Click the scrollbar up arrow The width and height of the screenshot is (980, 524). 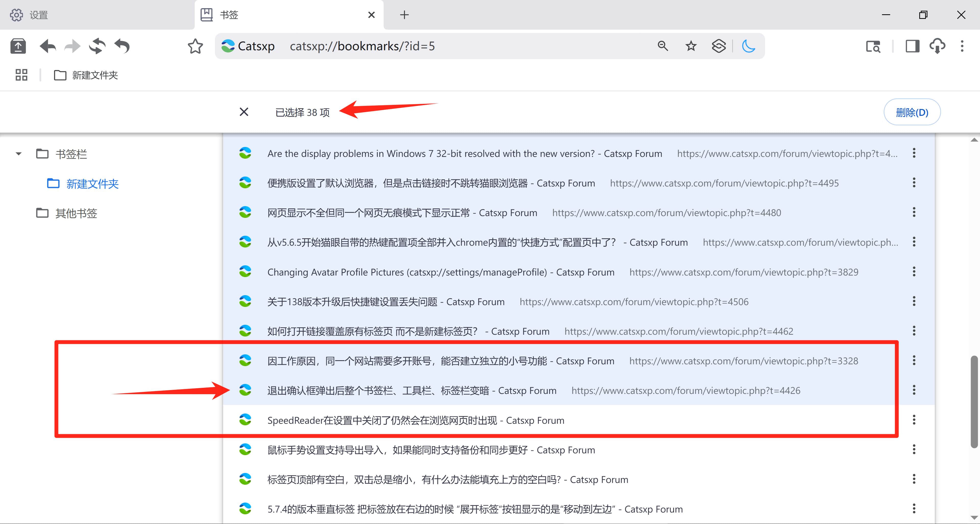pos(974,140)
